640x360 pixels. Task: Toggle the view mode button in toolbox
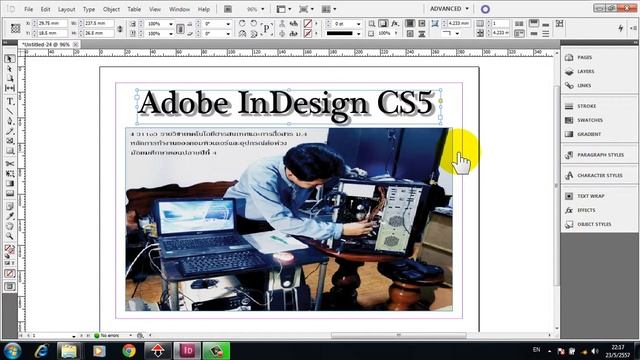(10, 287)
